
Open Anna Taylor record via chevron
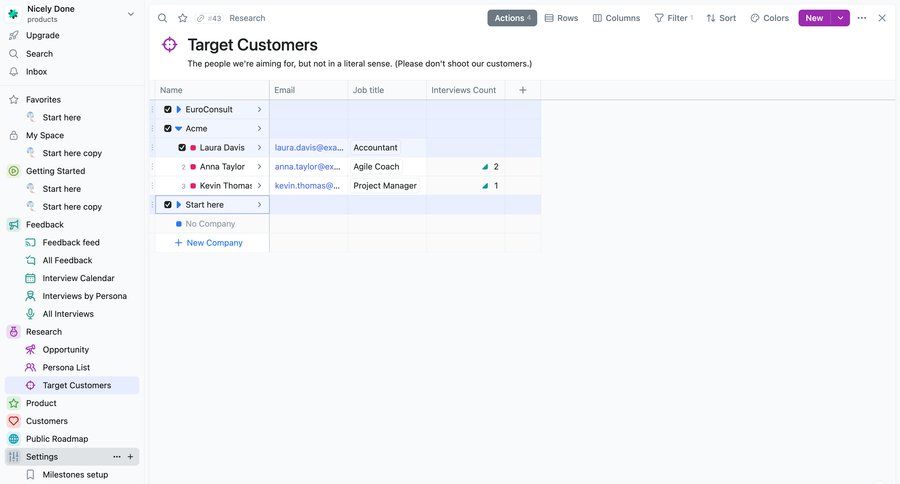259,167
